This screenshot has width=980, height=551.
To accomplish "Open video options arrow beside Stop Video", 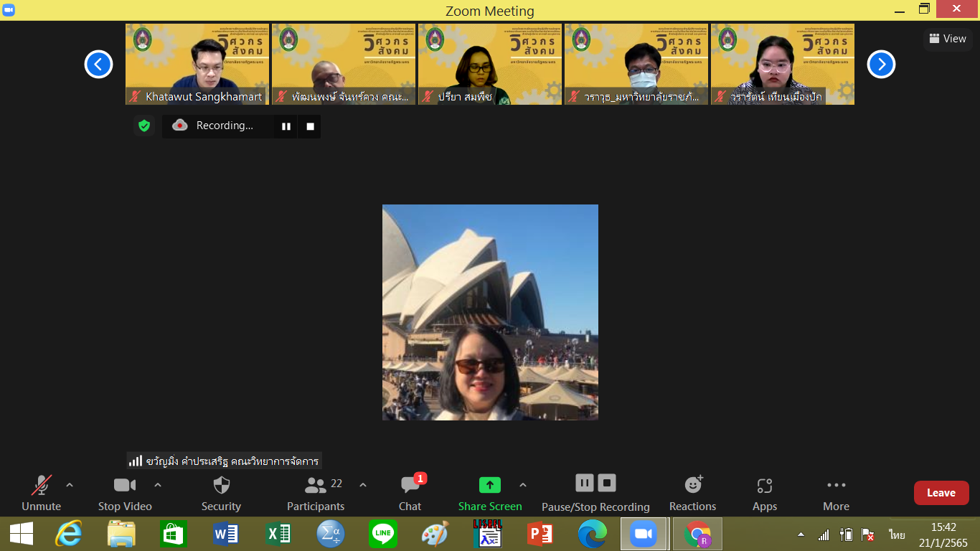I will pos(158,485).
